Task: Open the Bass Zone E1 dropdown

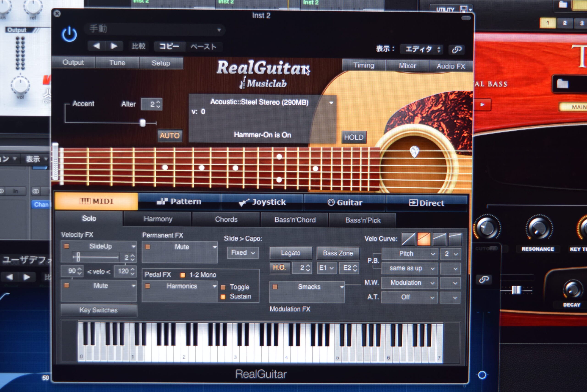Action: [x=327, y=268]
